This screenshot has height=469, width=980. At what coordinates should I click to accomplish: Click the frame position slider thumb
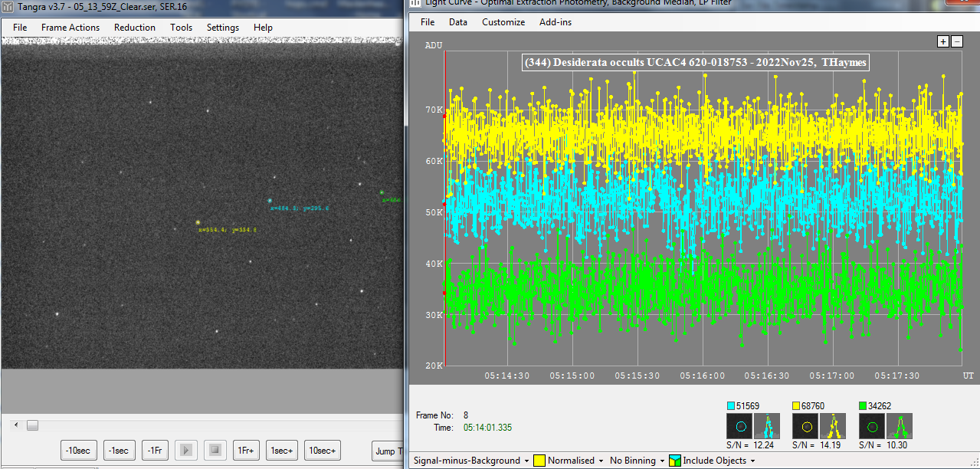[32, 425]
